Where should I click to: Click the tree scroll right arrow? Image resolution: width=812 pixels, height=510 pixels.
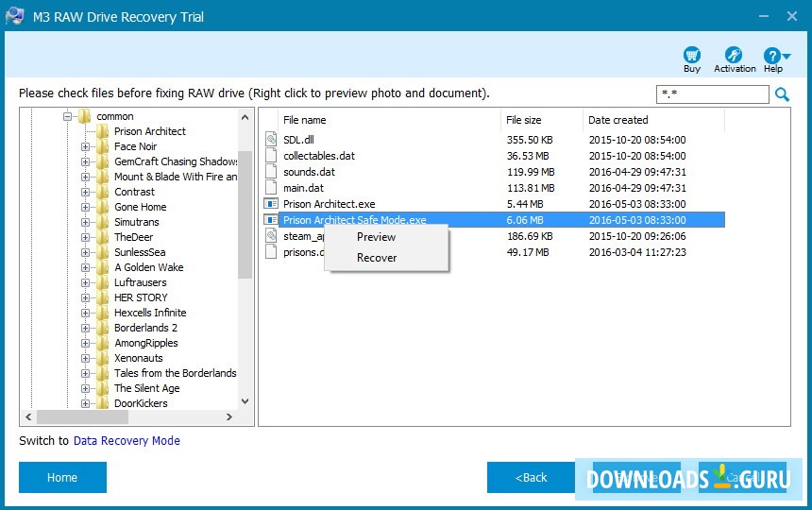coord(229,416)
